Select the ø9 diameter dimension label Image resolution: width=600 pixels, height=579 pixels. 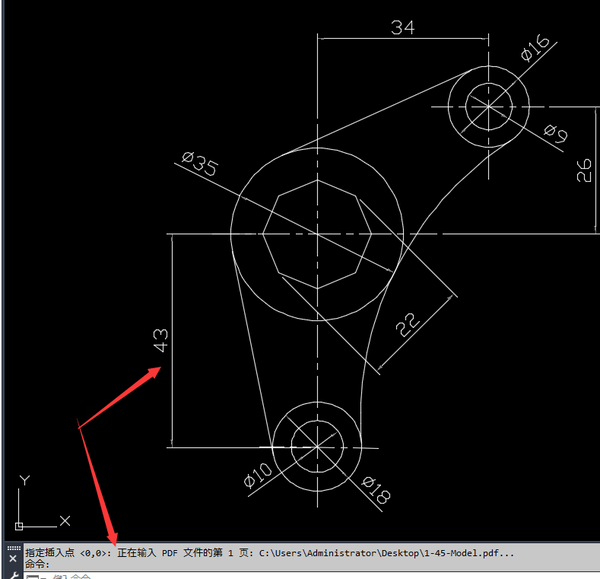click(555, 131)
